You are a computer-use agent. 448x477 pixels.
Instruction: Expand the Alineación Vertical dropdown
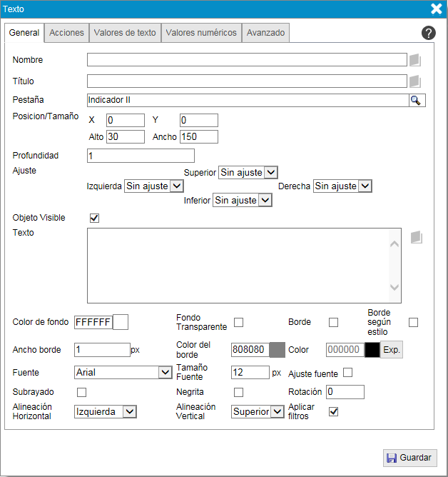point(258,411)
